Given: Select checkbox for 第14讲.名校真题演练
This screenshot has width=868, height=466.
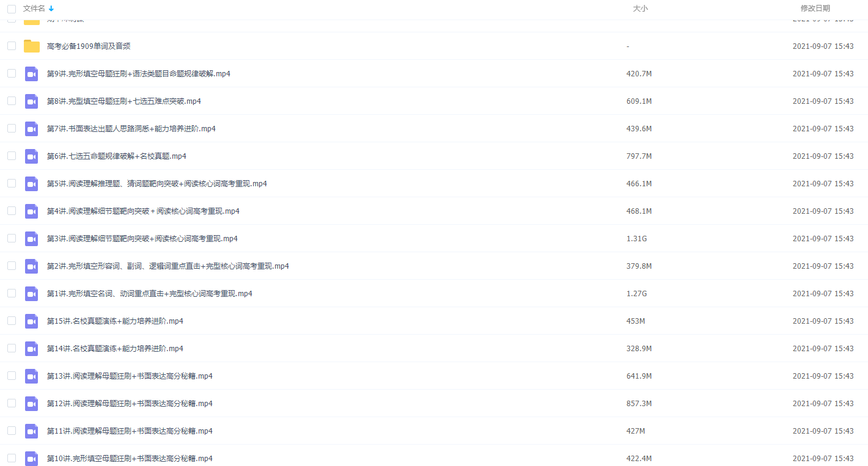Looking at the screenshot, I should (x=12, y=348).
